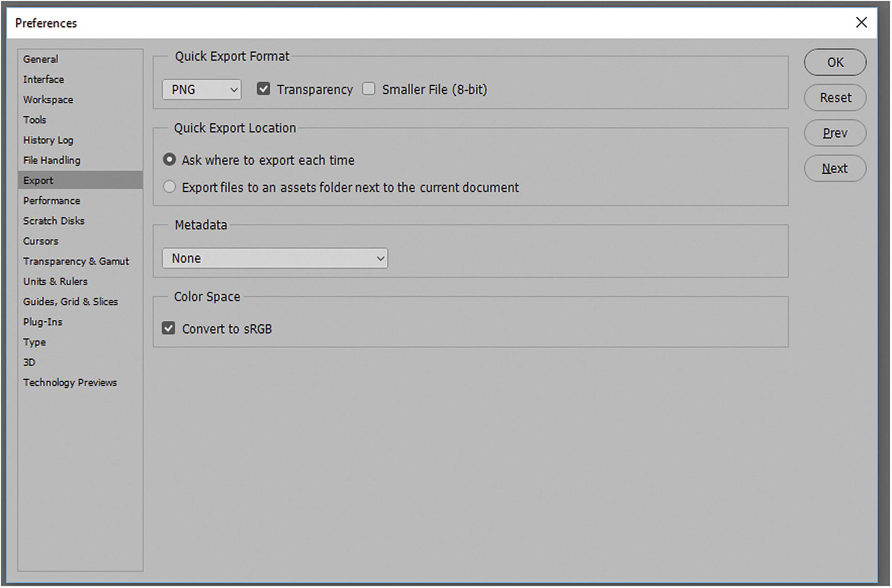Screen dimensions: 892x588
Task: Click the OK button
Action: click(x=835, y=63)
